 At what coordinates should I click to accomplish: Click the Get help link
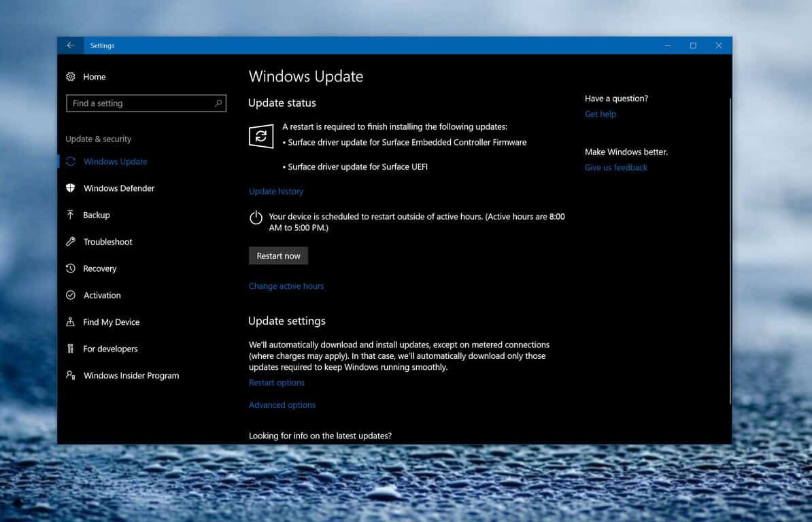pyautogui.click(x=600, y=114)
